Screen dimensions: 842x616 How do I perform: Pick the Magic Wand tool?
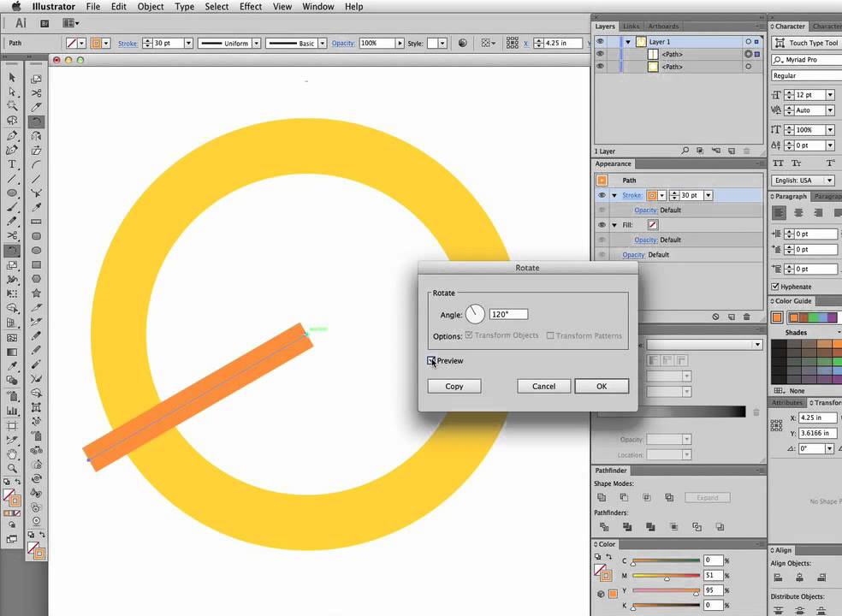point(12,106)
